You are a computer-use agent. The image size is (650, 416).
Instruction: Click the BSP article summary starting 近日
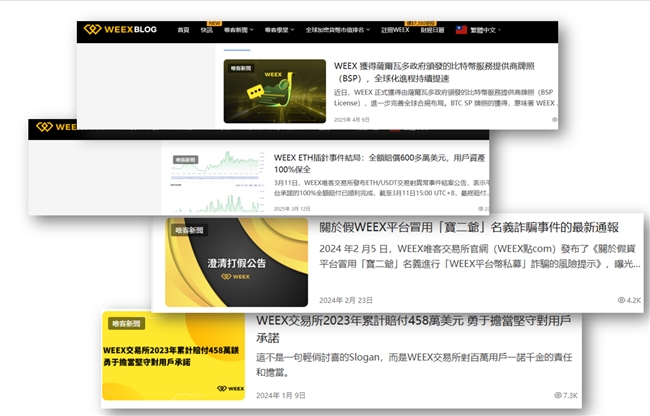click(x=446, y=97)
